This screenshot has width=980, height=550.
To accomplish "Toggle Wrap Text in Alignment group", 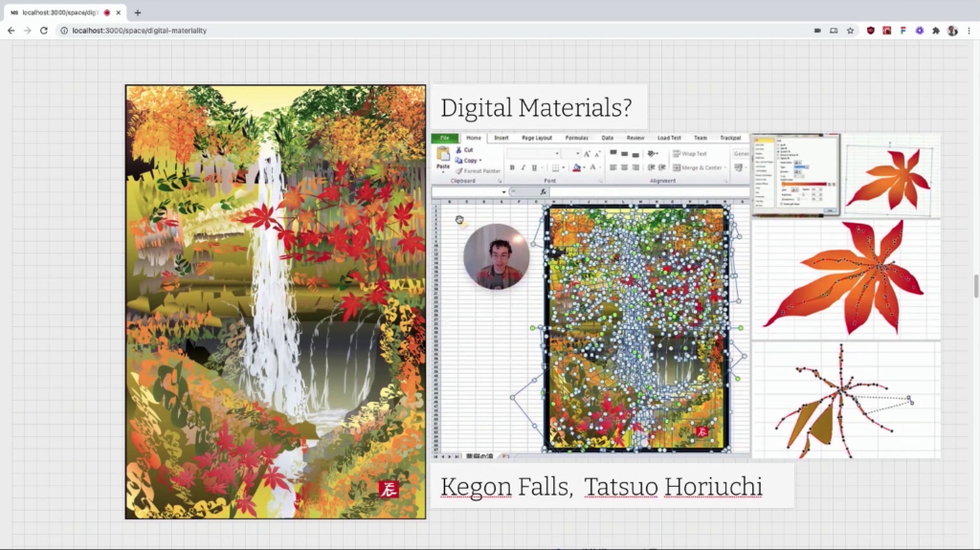I will 690,154.
